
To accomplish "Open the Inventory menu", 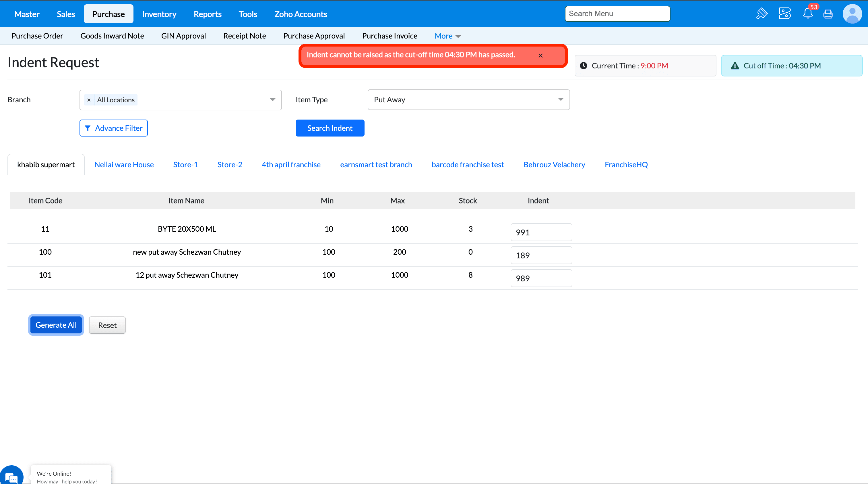I will coord(159,14).
